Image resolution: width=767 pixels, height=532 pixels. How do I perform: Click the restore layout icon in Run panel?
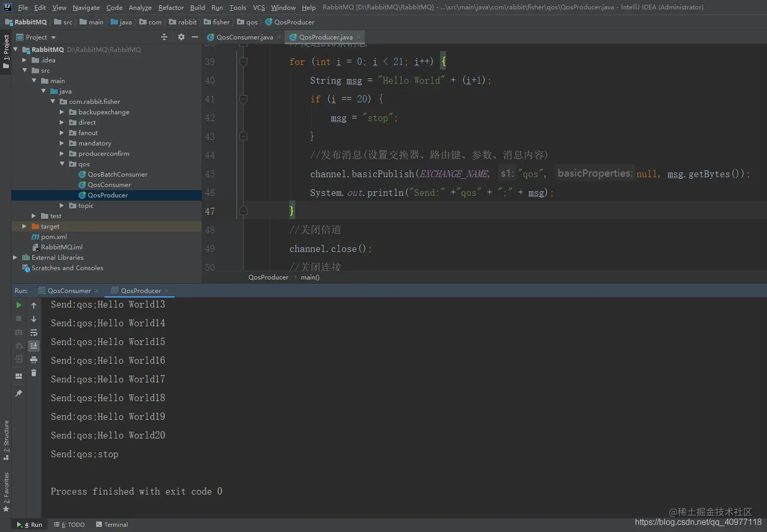point(19,376)
